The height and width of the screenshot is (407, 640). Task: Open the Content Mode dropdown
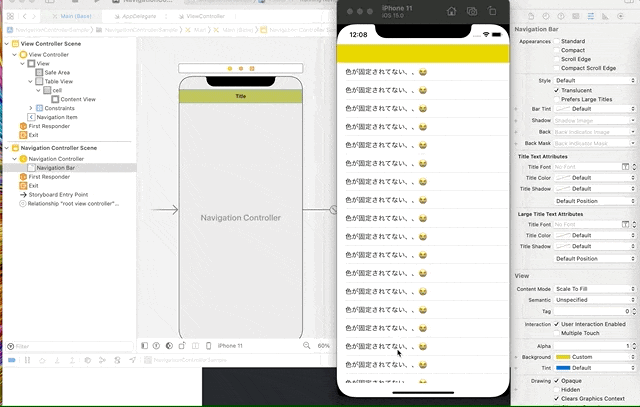[595, 289]
